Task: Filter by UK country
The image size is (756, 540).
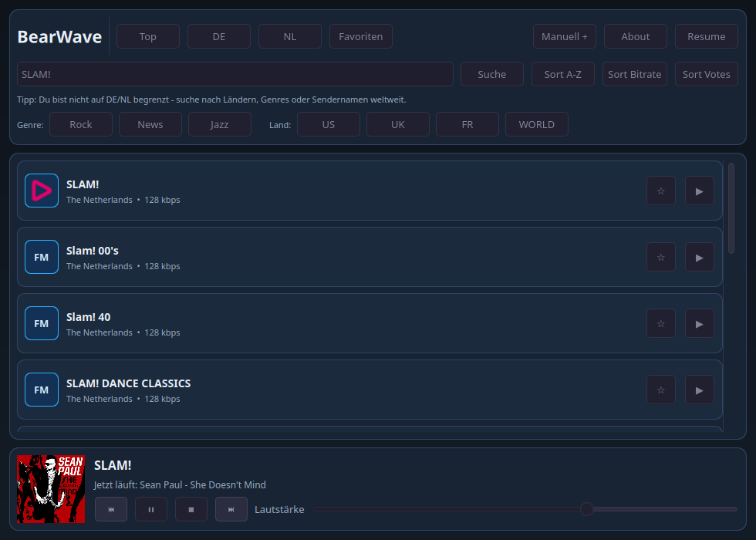Action: point(398,124)
